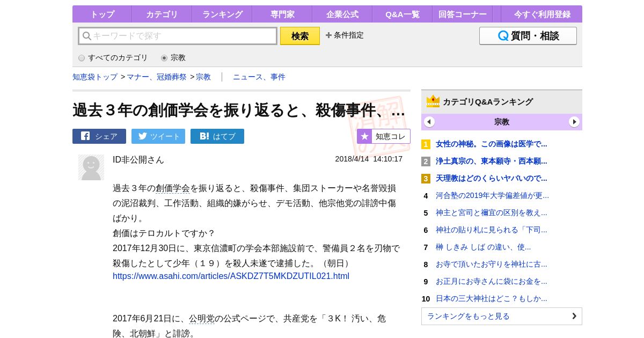Open rank 4 河合塾 question
This screenshot has width=644, height=338.
[x=492, y=195]
